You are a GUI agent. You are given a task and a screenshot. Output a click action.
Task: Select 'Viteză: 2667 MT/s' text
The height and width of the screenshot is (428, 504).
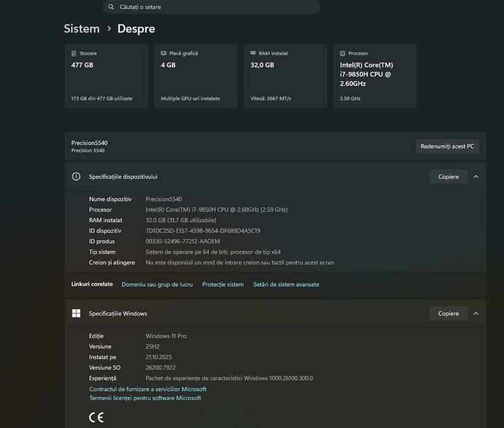pyautogui.click(x=270, y=98)
